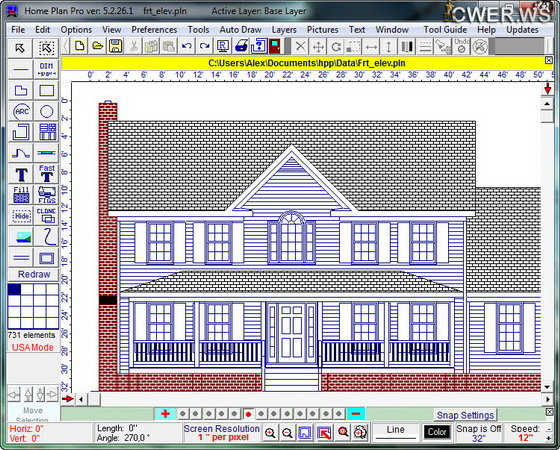This screenshot has width=560, height=450.
Task: Click the Updates menu item
Action: [x=522, y=30]
